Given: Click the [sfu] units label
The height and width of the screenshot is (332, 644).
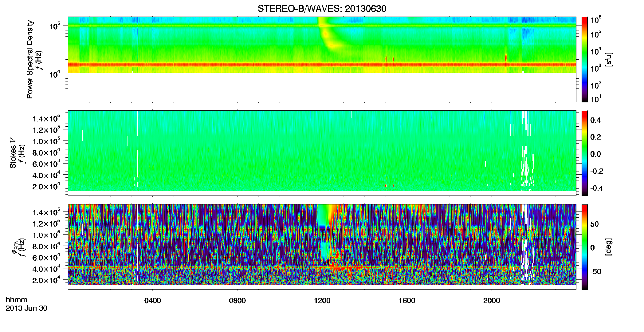Looking at the screenshot, I should (609, 59).
